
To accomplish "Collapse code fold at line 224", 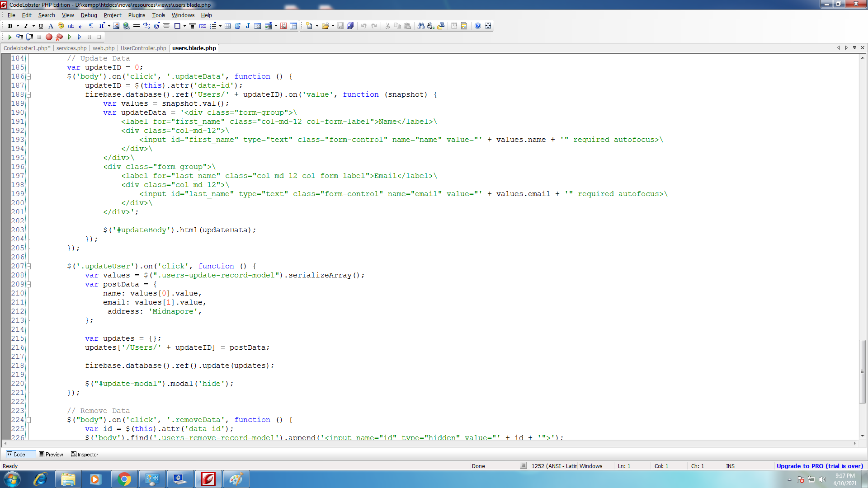I will tap(28, 420).
